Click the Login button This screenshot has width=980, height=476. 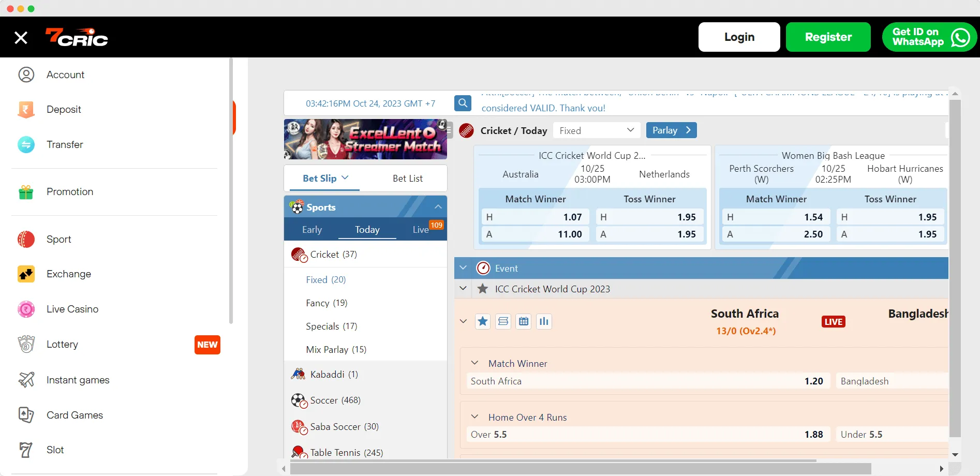(x=739, y=37)
